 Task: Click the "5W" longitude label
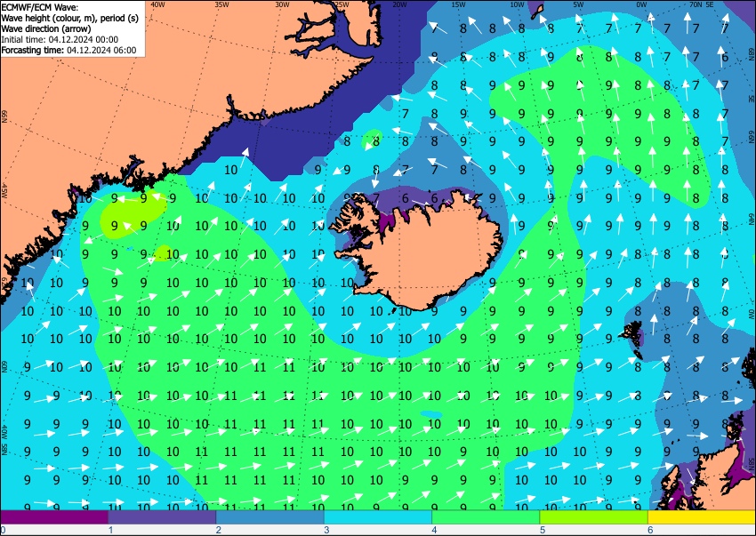pyautogui.click(x=579, y=4)
